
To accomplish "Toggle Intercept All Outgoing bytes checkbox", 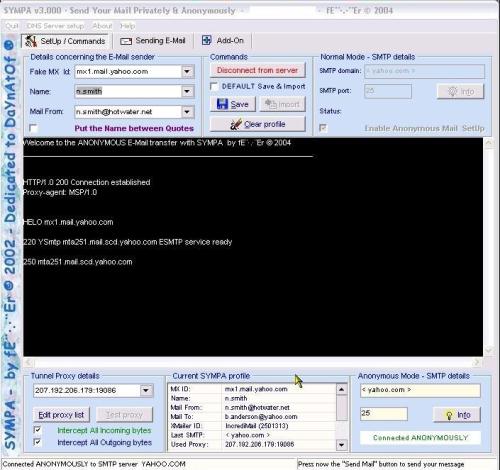I will tap(38, 442).
